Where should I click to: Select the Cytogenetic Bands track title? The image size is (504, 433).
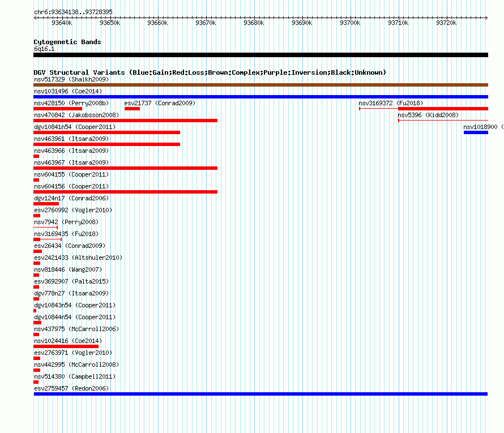pos(67,42)
